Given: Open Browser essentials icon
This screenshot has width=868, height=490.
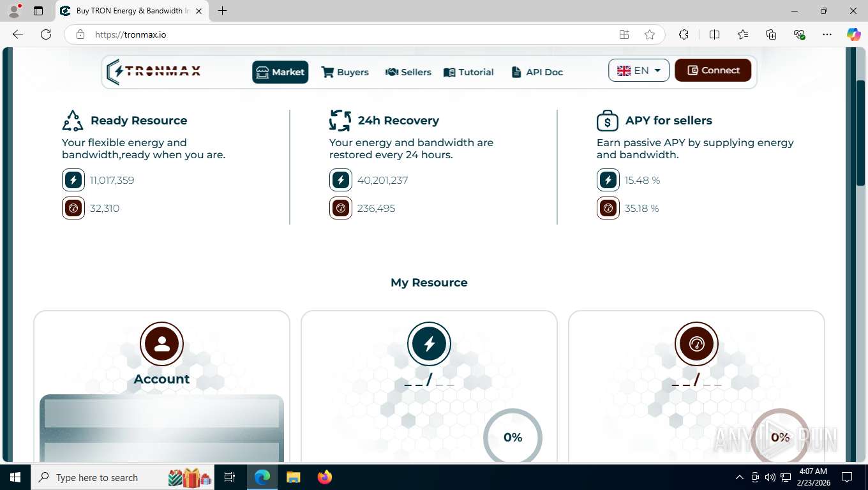Looking at the screenshot, I should click(x=799, y=34).
